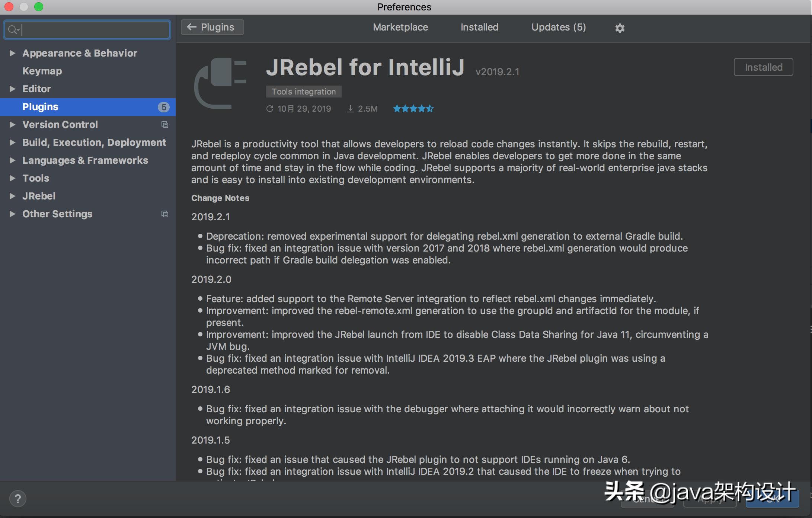Expand Build, Execution, Deployment node
The height and width of the screenshot is (518, 812).
12,143
